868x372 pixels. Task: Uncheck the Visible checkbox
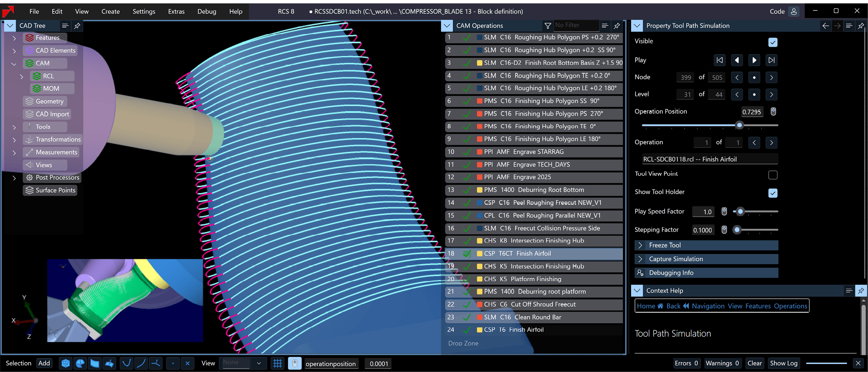coord(772,42)
